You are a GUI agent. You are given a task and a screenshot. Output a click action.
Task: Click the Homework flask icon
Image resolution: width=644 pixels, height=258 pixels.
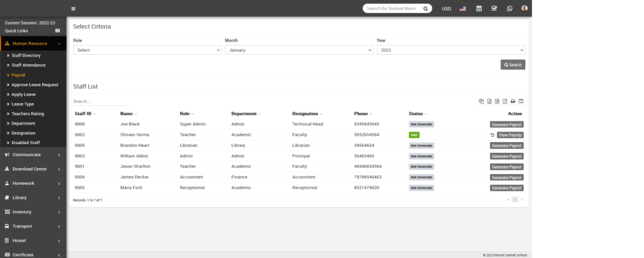pos(8,183)
